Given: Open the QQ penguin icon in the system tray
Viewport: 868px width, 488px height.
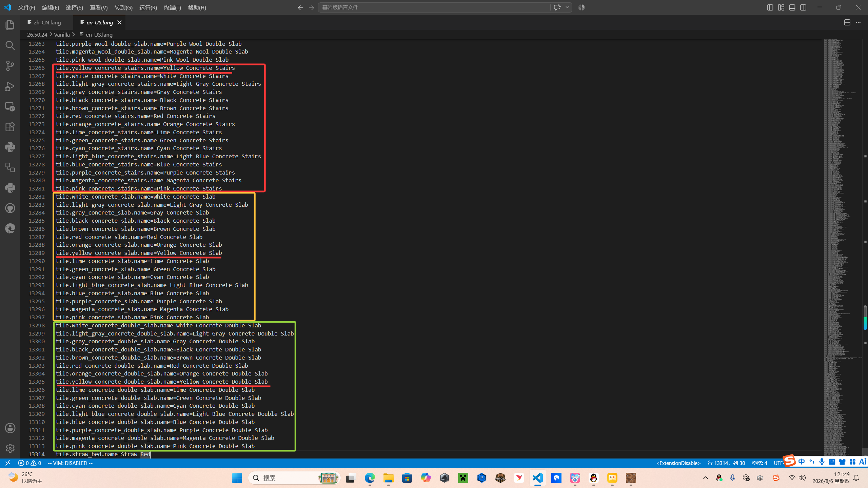Looking at the screenshot, I should pos(719,478).
